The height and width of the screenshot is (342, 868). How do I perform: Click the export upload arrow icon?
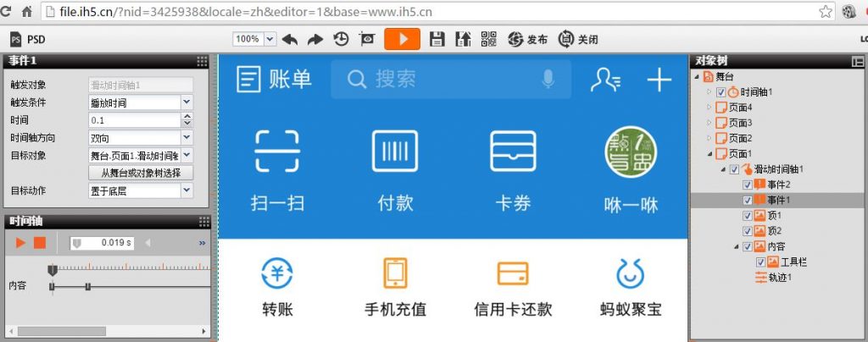click(x=463, y=39)
